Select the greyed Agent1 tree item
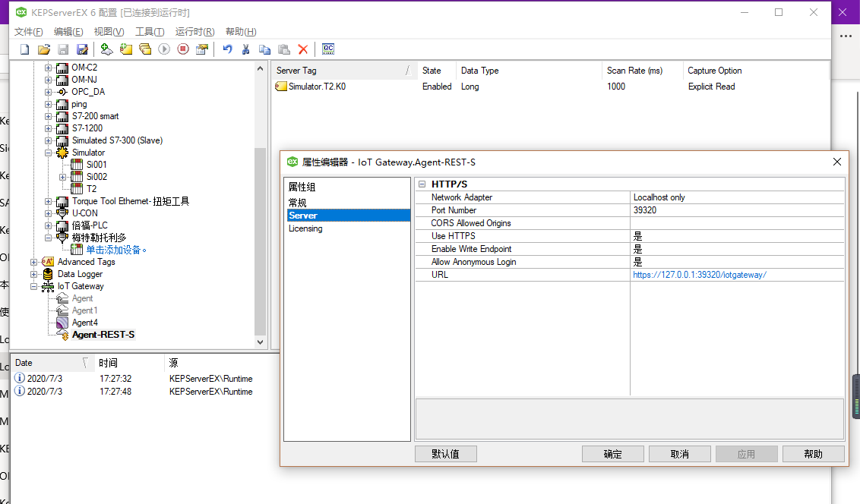 85,310
